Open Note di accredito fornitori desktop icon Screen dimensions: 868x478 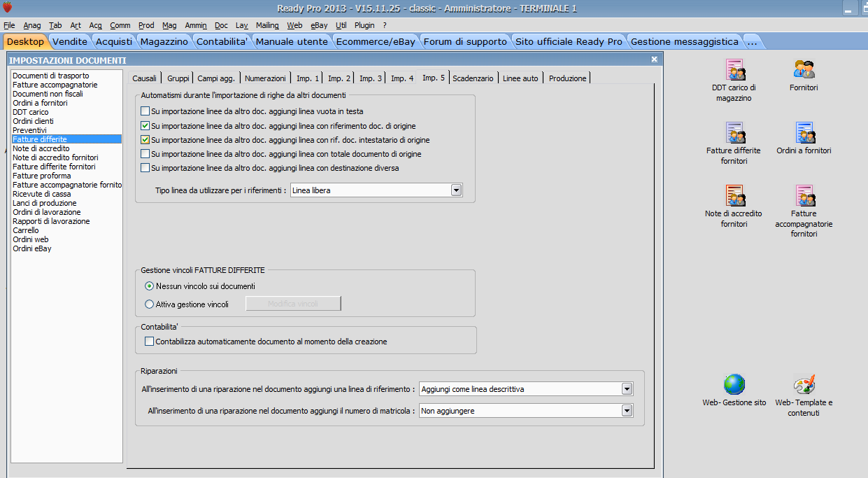click(734, 196)
